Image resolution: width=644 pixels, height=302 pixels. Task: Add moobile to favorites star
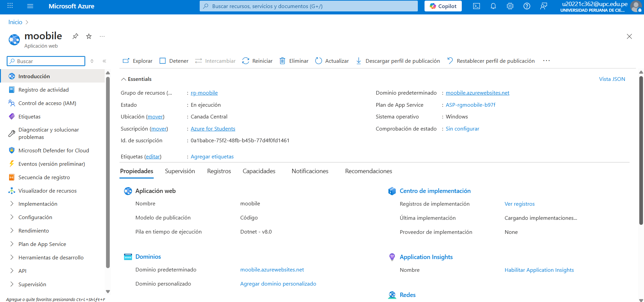point(89,36)
